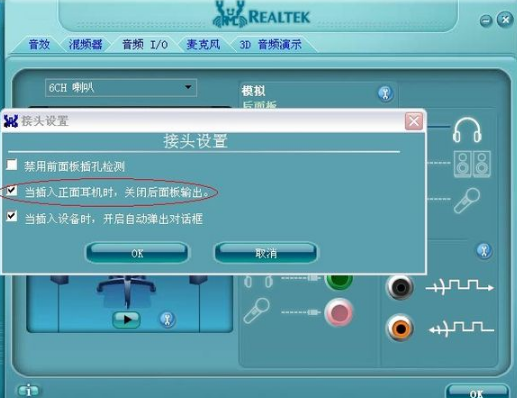Open the 混频器 tab
Image resolution: width=517 pixels, height=398 pixels.
click(85, 44)
